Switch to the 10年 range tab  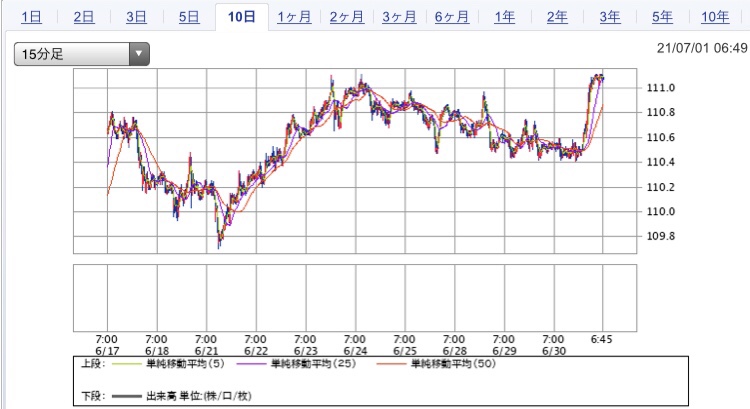[x=715, y=17]
